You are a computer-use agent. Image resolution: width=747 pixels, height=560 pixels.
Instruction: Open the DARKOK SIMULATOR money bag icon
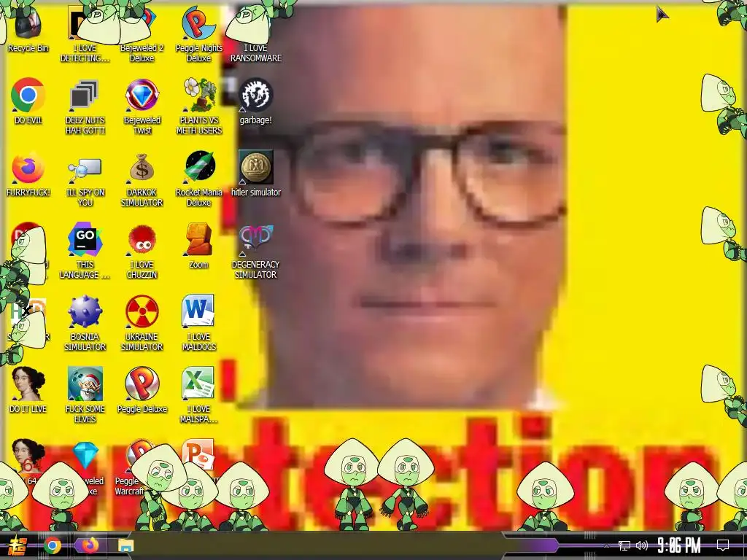pyautogui.click(x=142, y=168)
